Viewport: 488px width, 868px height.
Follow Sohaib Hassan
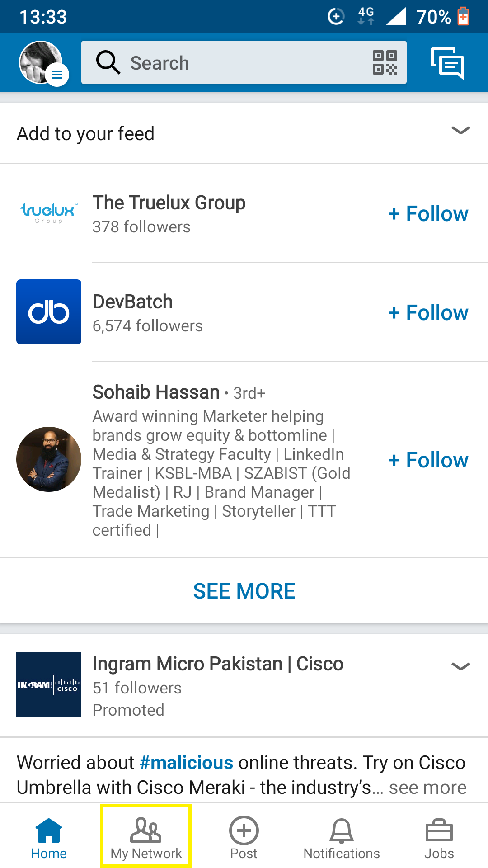(x=428, y=460)
